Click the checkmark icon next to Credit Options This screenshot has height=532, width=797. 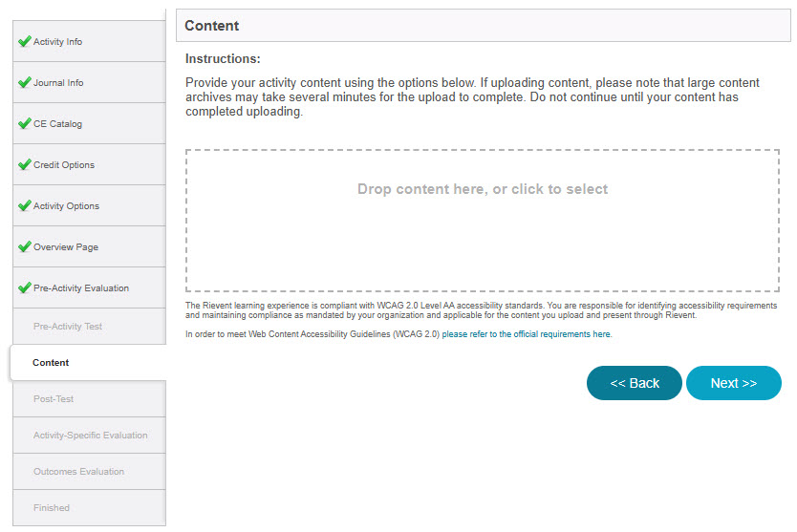(25, 164)
